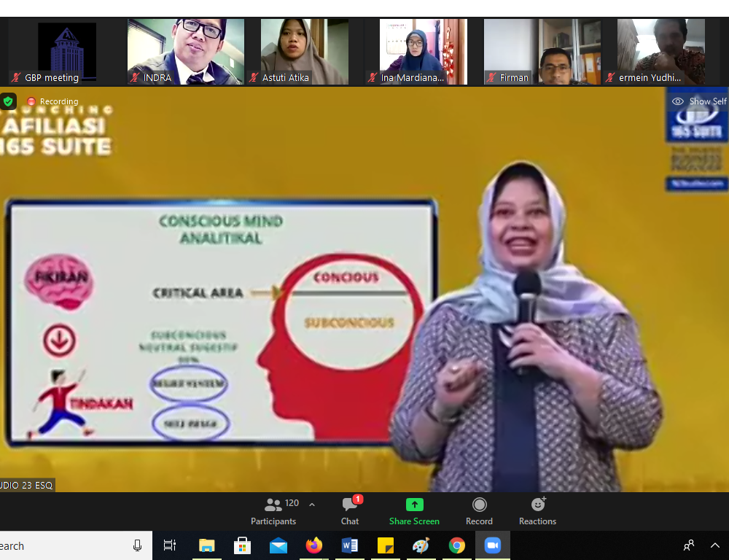Launch Google Chrome from the taskbar
Image resolution: width=729 pixels, height=560 pixels.
pyautogui.click(x=457, y=545)
